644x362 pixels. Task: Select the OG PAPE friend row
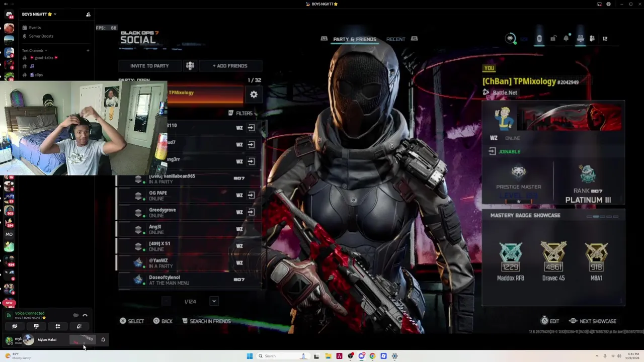[190, 196]
